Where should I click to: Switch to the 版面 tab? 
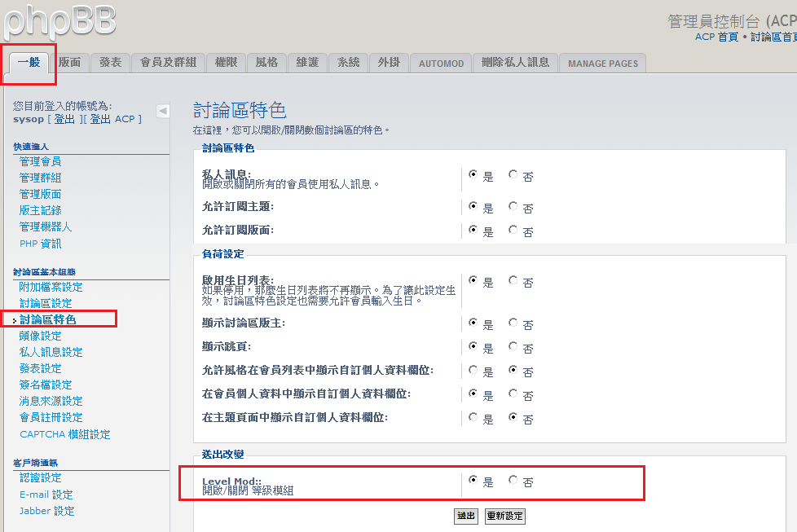tap(70, 63)
